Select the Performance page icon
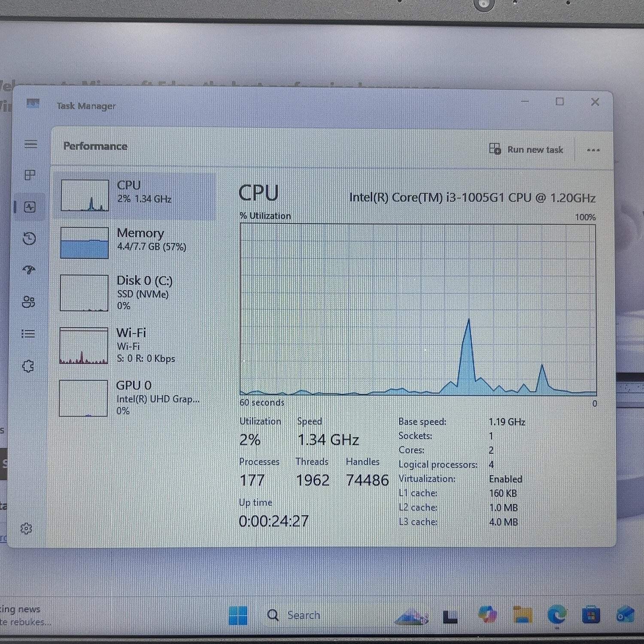Viewport: 644px width, 644px height. point(30,207)
